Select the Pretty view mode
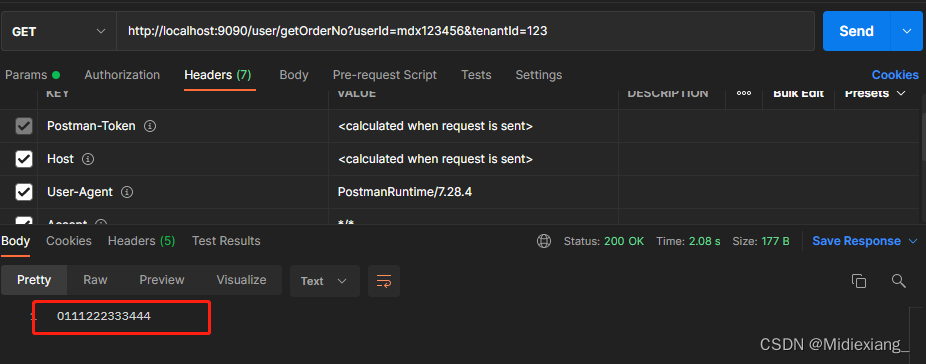 34,280
